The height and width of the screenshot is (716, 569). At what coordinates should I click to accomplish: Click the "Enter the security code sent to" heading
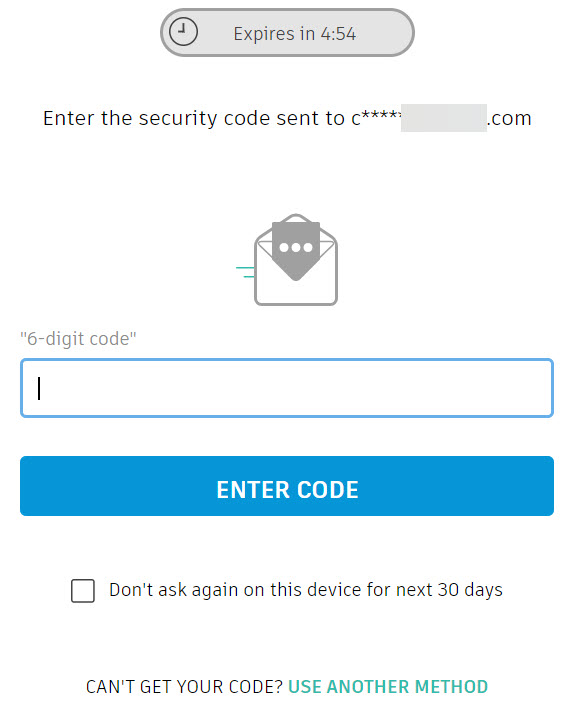pos(194,118)
